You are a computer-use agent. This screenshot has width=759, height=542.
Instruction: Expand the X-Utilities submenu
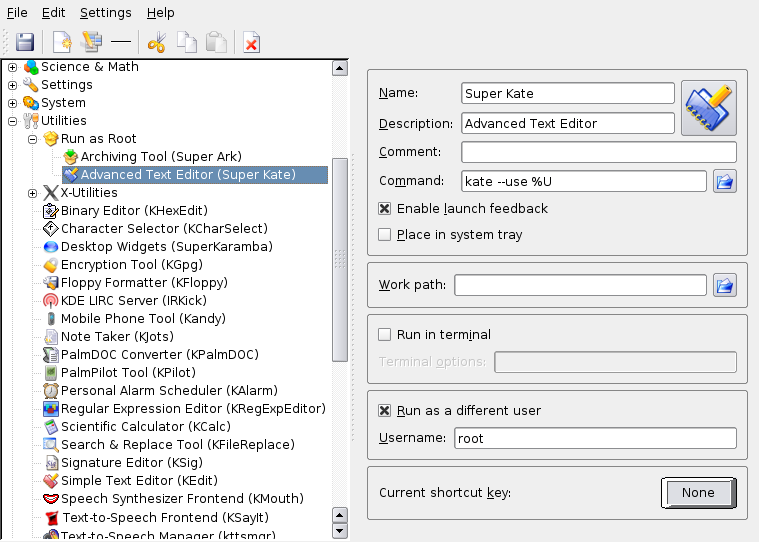coord(33,193)
